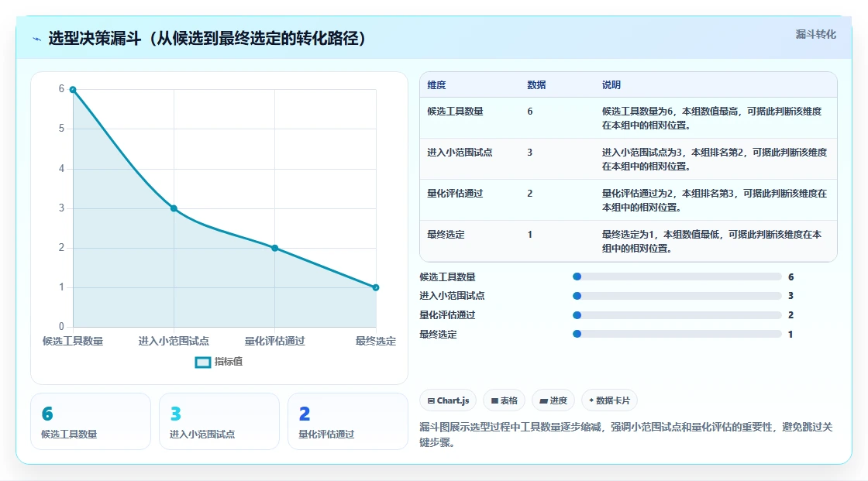Select the 进入小范围试点 table row cell
Viewport: 868px width, 481px height.
(460, 153)
